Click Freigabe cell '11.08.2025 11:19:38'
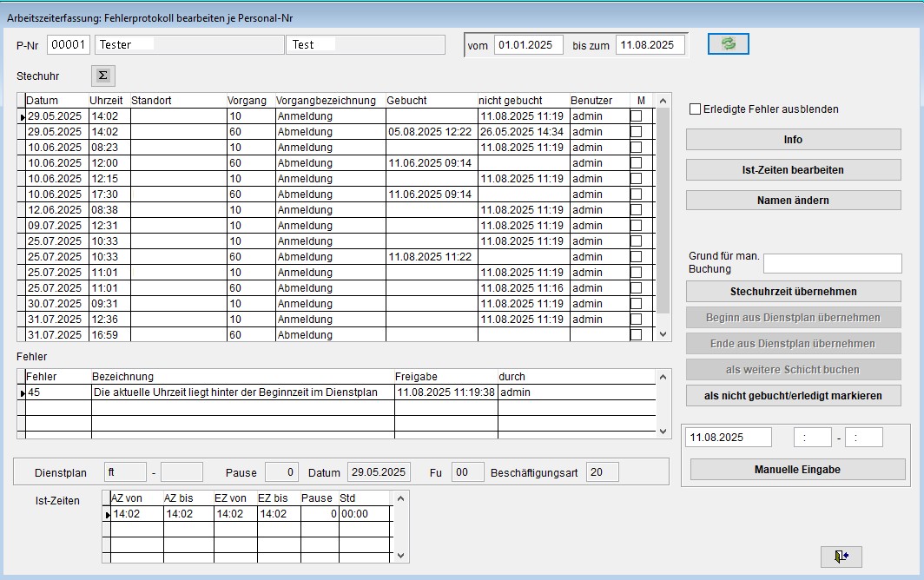The image size is (924, 580). click(446, 392)
